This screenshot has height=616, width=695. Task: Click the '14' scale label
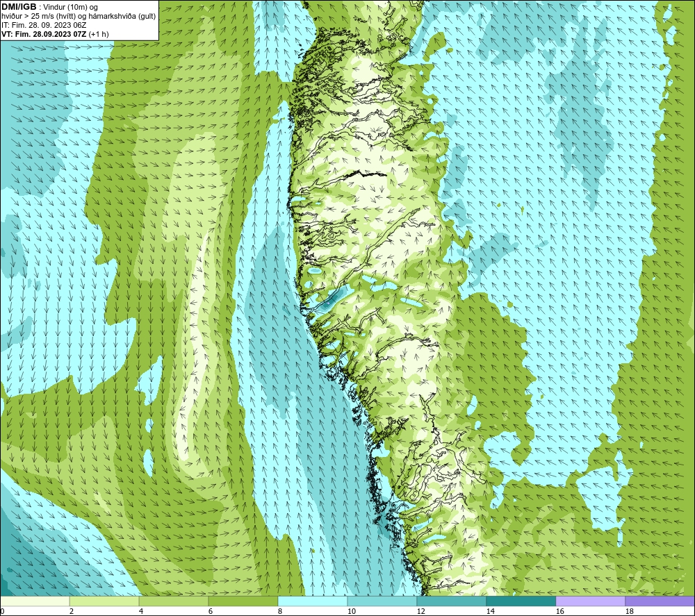pyautogui.click(x=490, y=611)
